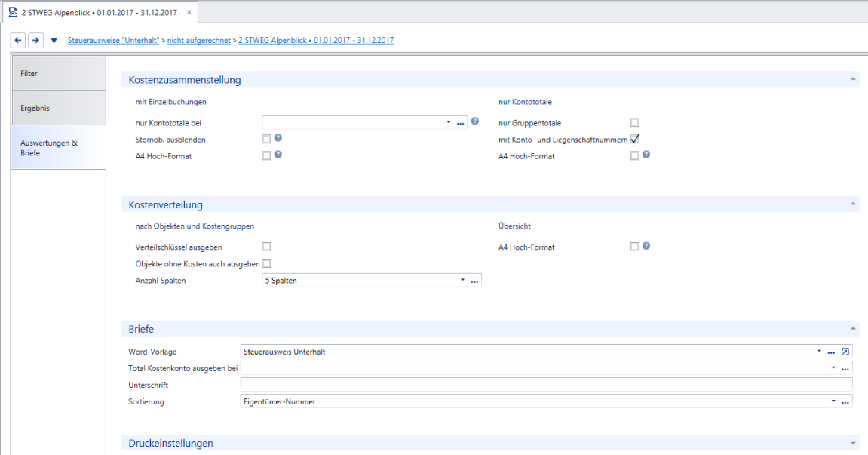Viewport: 868px width, 455px height.
Task: Click the help icon next to Stornob. ausblenden
Action: coord(278,138)
